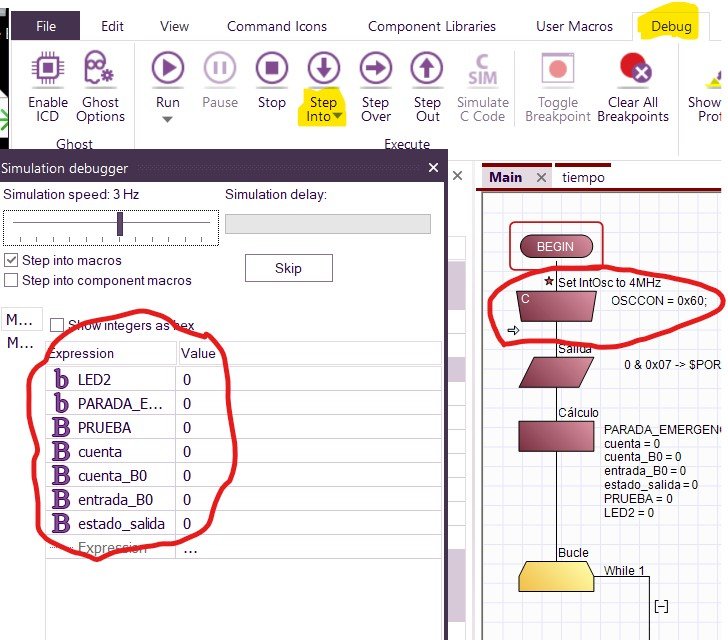Click Step Over in the Execute group
This screenshot has width=728, height=640.
[376, 88]
